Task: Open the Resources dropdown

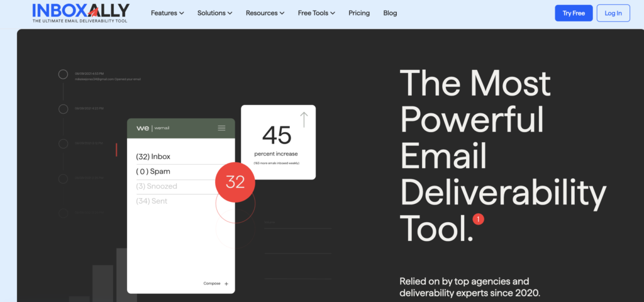Action: tap(265, 13)
